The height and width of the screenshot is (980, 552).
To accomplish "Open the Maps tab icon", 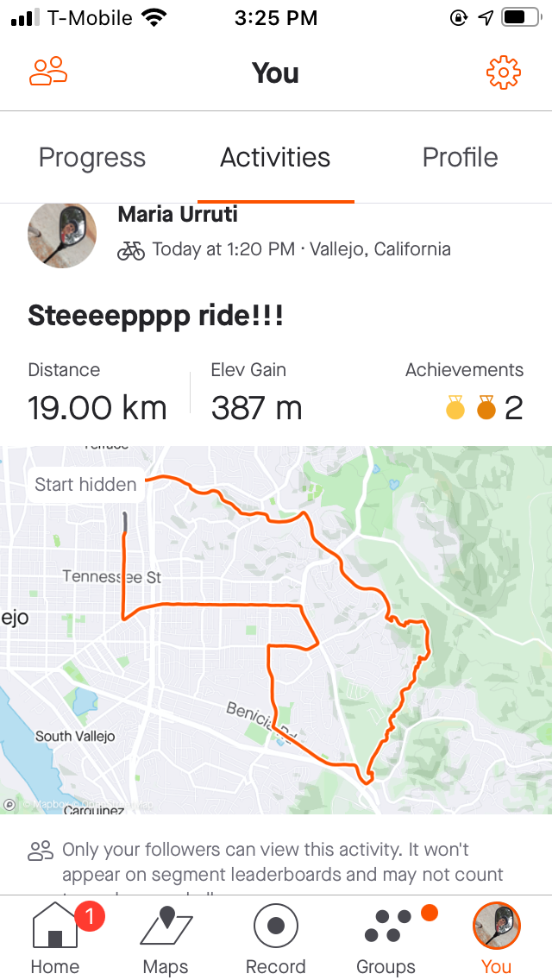I will tap(166, 925).
